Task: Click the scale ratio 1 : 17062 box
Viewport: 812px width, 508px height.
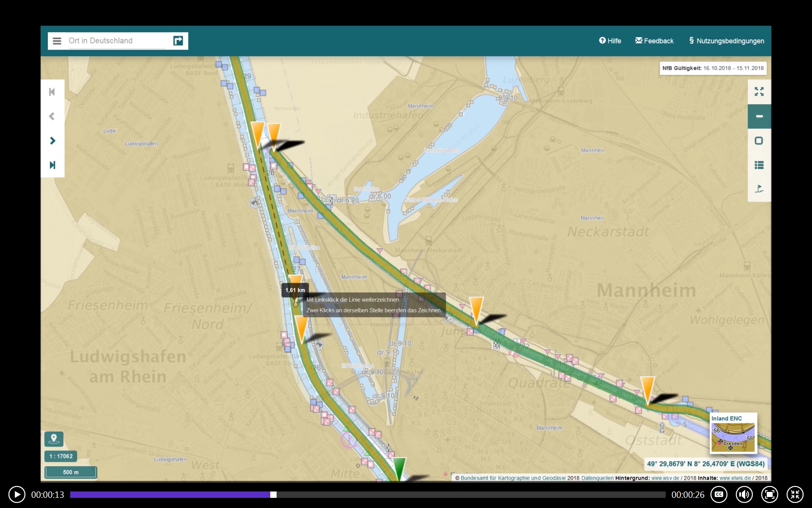Action: click(x=61, y=456)
